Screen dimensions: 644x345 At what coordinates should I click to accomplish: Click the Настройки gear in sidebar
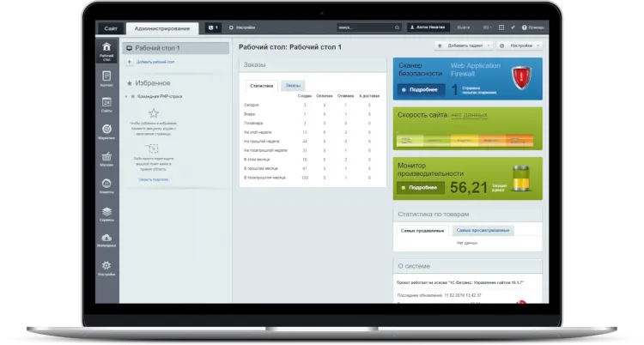106,267
